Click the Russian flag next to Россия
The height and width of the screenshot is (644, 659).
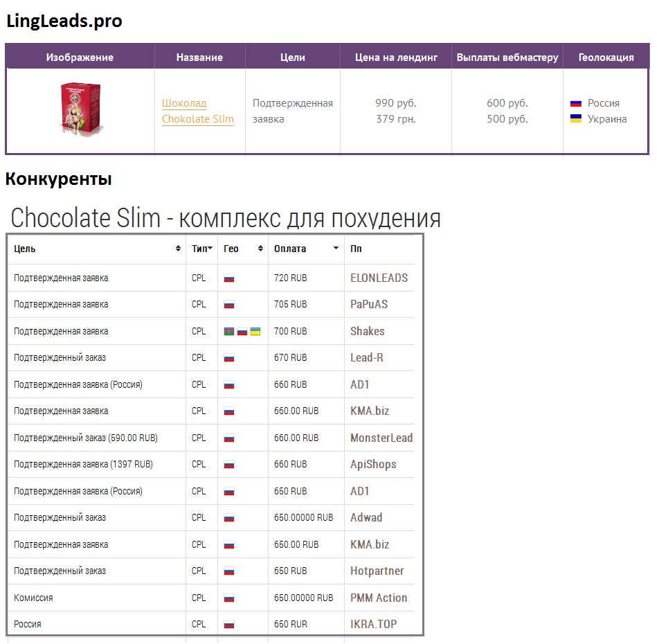tap(575, 103)
